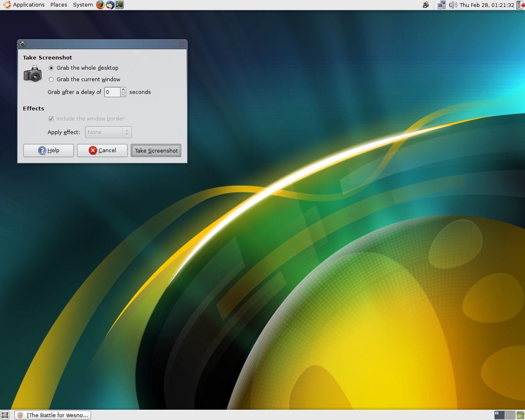The image size is (525, 420).
Task: Open the Places menu
Action: [59, 5]
